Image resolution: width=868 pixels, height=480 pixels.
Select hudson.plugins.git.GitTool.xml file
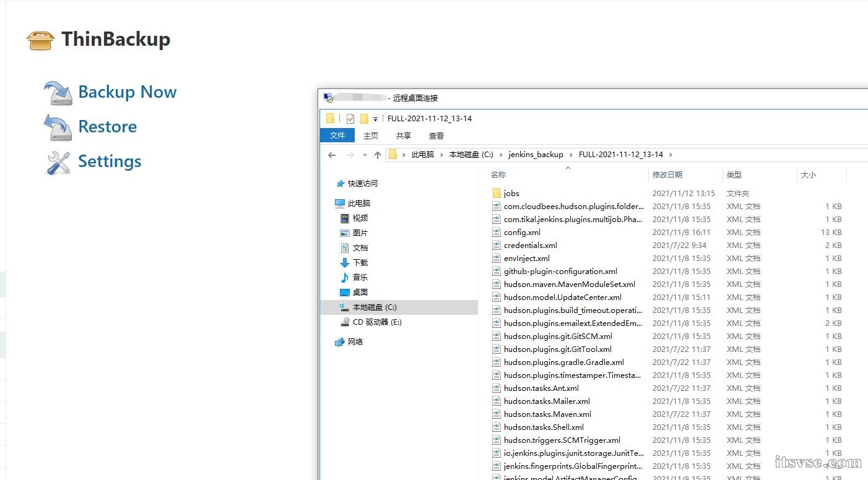tap(558, 349)
